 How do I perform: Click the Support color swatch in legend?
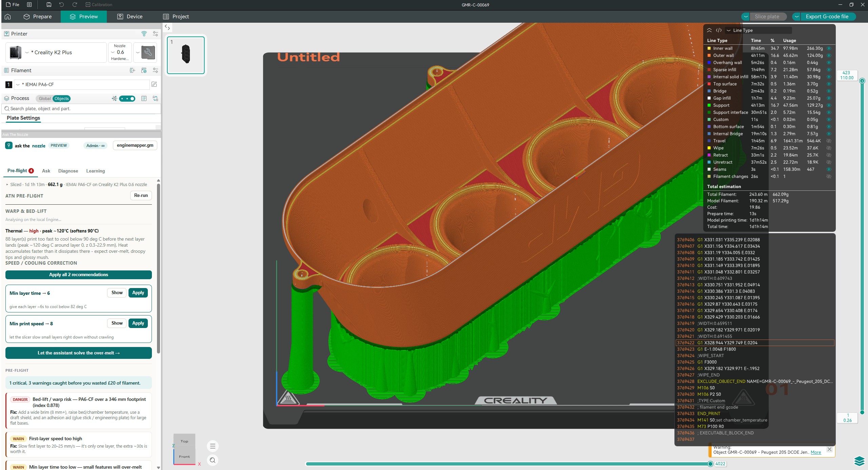709,105
